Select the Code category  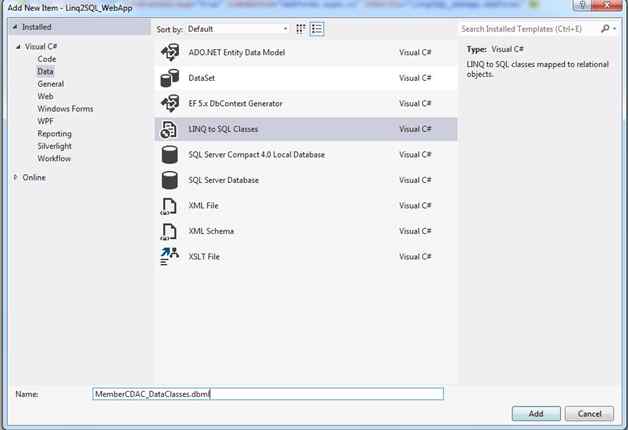tap(47, 59)
